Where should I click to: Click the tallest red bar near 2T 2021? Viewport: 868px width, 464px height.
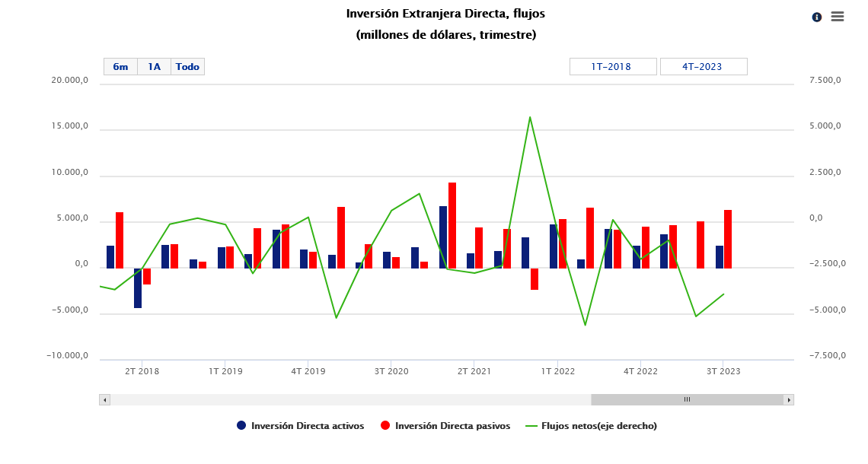click(x=452, y=225)
